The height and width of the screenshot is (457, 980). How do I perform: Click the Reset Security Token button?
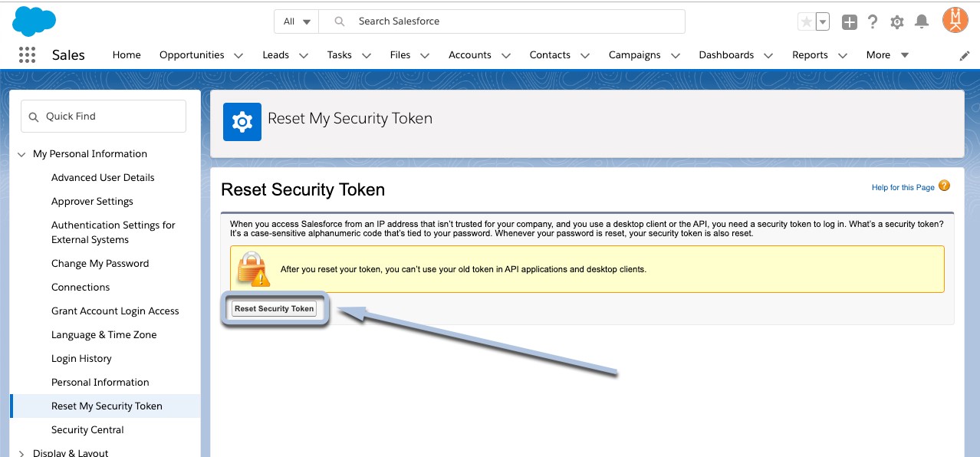tap(275, 308)
